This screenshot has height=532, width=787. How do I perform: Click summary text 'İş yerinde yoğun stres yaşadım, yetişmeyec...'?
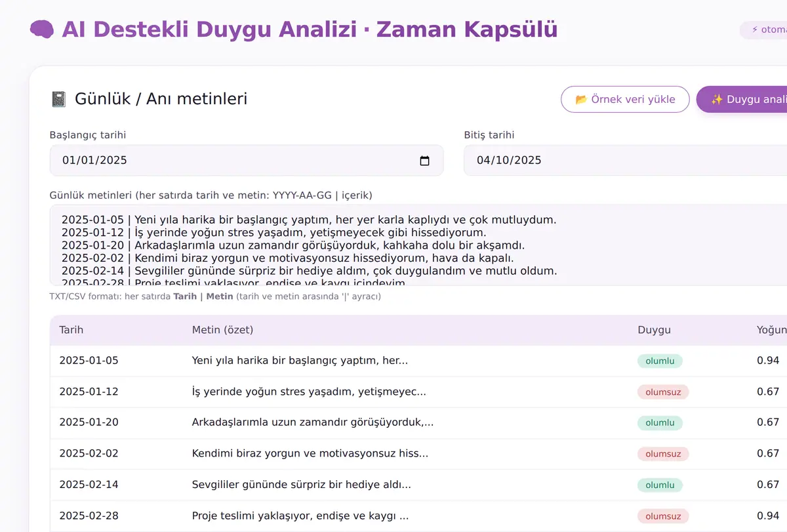click(309, 392)
